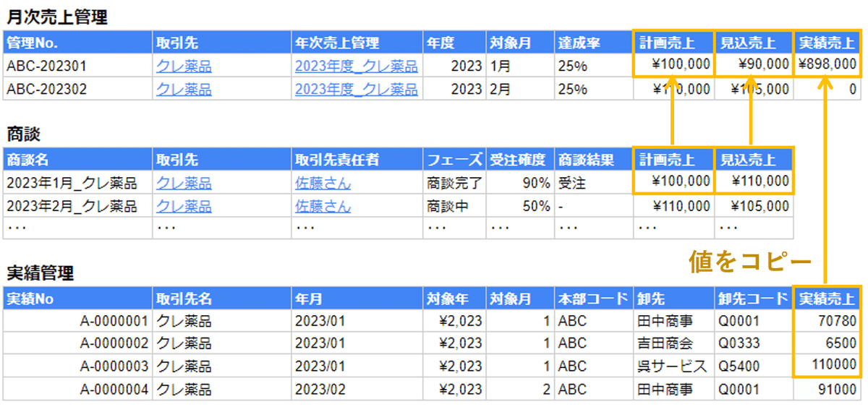Select the ABC-202302 management number cell
The height and width of the screenshot is (407, 868).
coord(78,90)
